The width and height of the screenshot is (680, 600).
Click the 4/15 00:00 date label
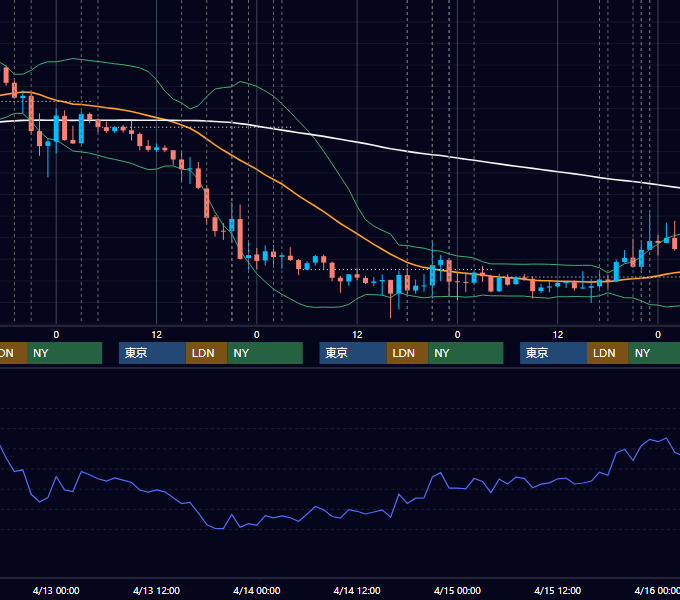[457, 590]
